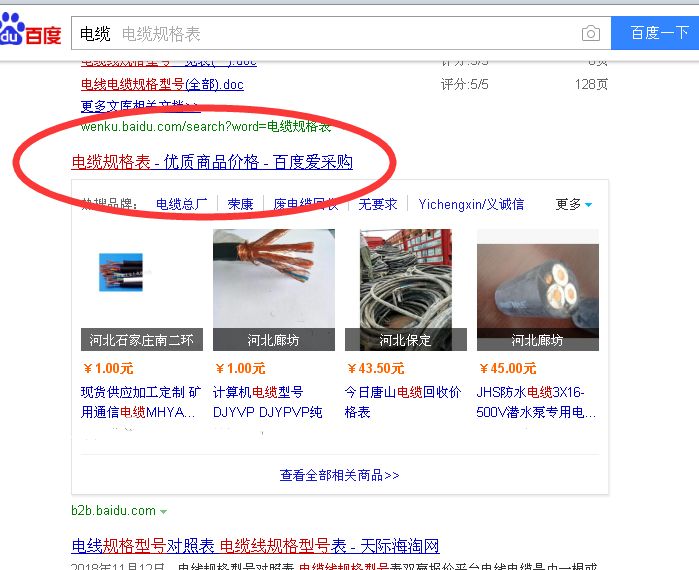Open 电缆规格表 - 优质商品价格 - 百度爱采购 result
This screenshot has height=570, width=699.
click(x=212, y=162)
